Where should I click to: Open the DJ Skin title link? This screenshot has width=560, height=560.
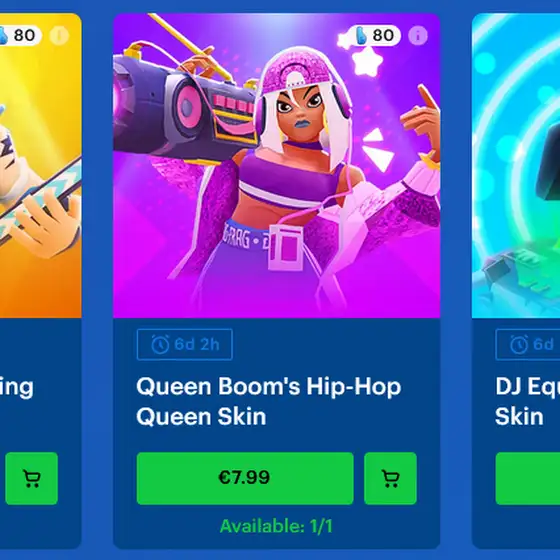528,401
